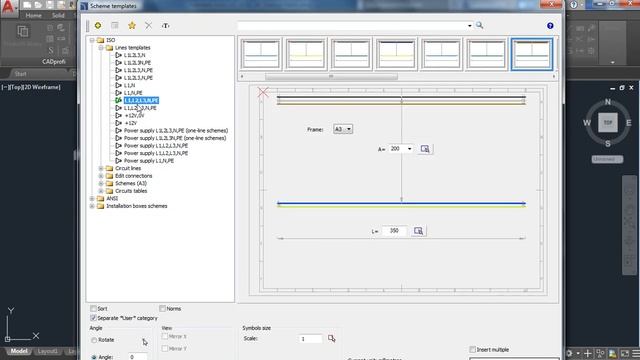The height and width of the screenshot is (360, 640).
Task: Click the Scale value input field
Action: pyautogui.click(x=311, y=339)
